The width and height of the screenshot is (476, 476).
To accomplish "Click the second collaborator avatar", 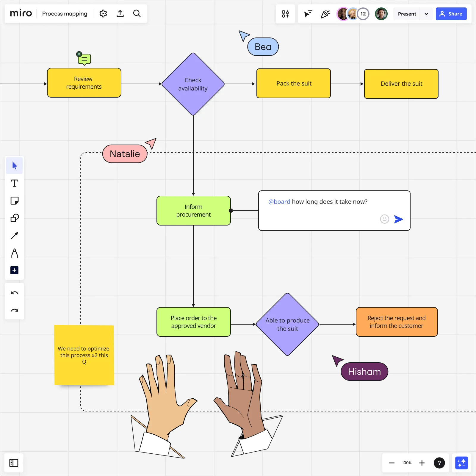I will point(353,14).
